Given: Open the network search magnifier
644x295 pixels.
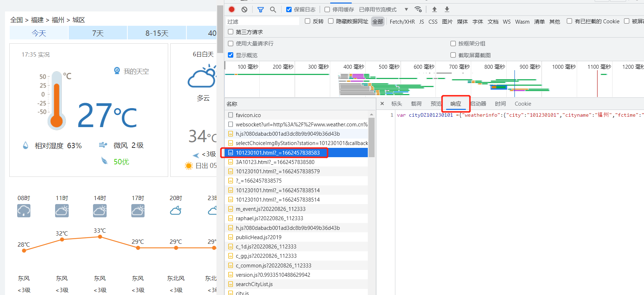Looking at the screenshot, I should click(x=273, y=10).
